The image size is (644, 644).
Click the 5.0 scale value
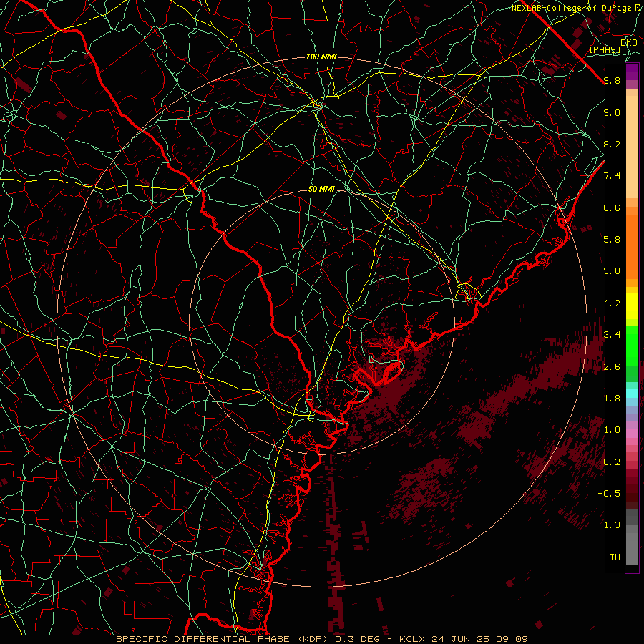pyautogui.click(x=612, y=271)
